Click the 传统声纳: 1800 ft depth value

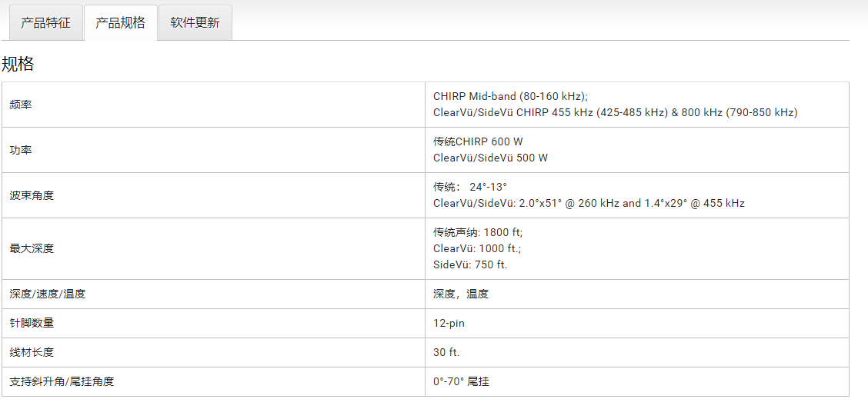(478, 232)
